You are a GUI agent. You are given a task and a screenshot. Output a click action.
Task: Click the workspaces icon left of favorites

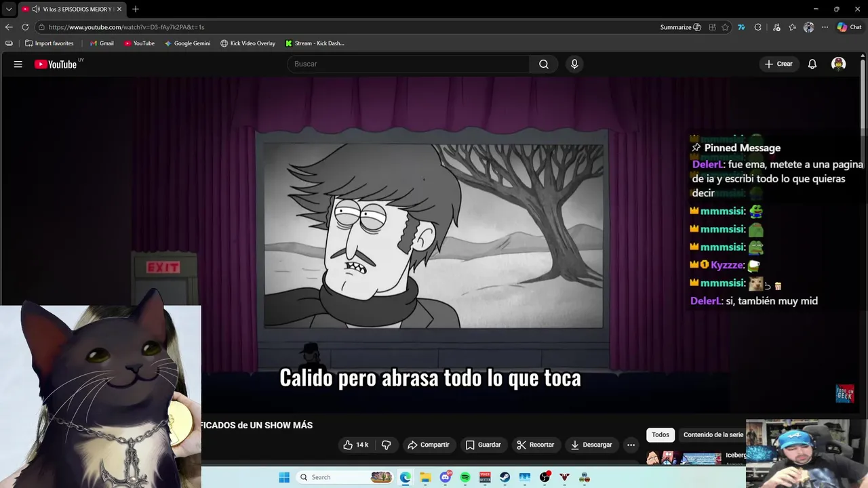click(9, 43)
